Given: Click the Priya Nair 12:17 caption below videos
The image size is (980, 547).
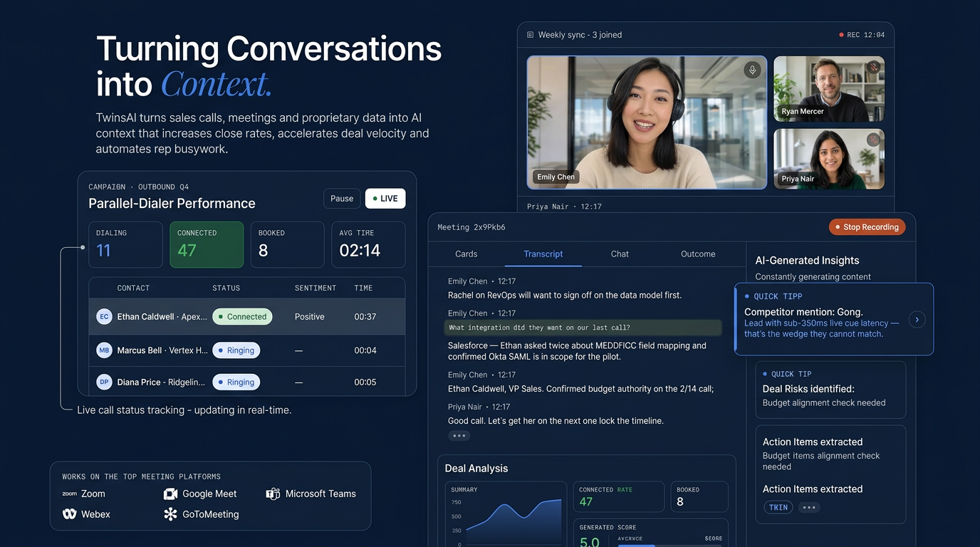Looking at the screenshot, I should click(564, 207).
